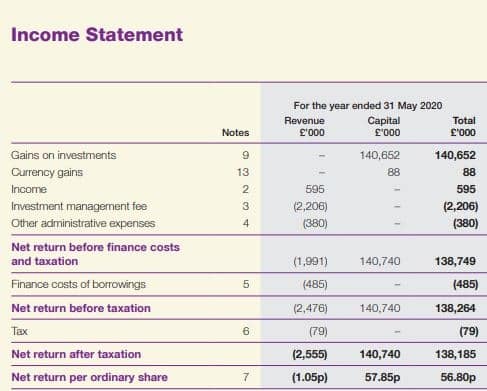This screenshot has height=391, width=487.
Task: Click the Notes column header
Action: [236, 133]
